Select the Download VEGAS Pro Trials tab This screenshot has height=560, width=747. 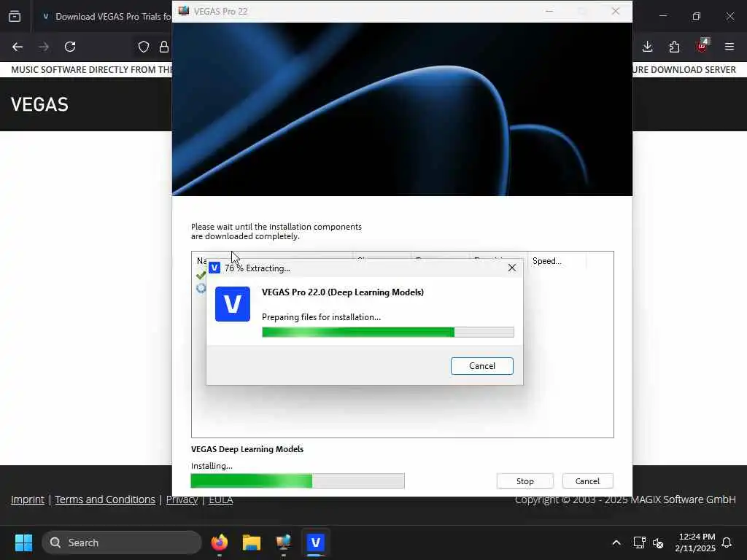pyautogui.click(x=105, y=16)
